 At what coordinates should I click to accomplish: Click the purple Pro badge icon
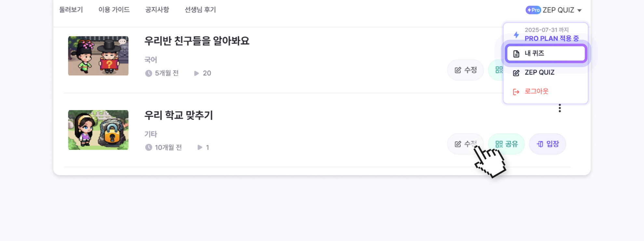tap(533, 10)
